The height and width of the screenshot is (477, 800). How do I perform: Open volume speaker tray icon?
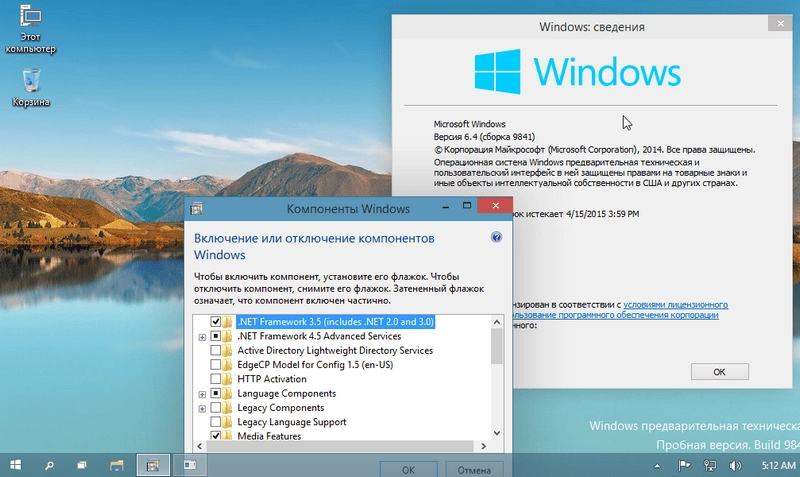coord(735,465)
